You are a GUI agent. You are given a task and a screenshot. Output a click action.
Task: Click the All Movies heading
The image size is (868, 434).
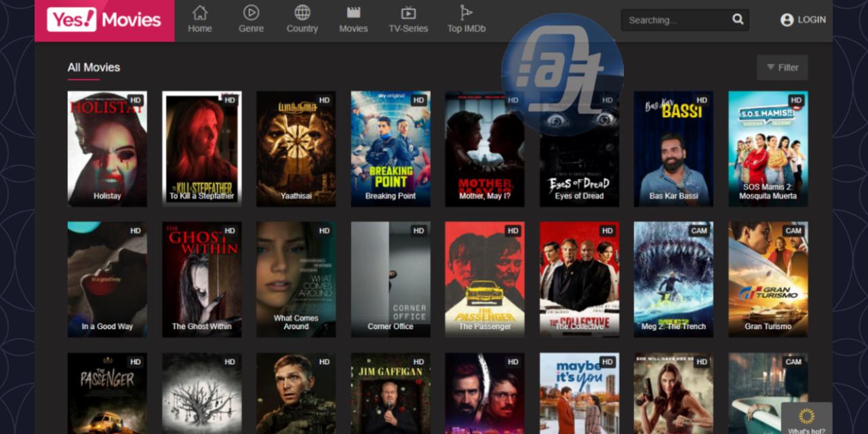94,67
